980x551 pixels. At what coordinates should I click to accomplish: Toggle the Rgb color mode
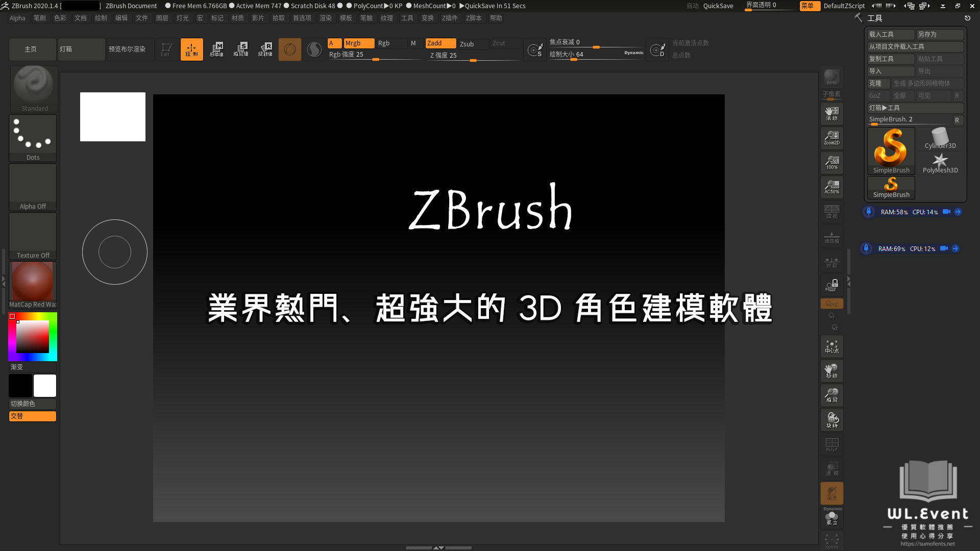[384, 42]
